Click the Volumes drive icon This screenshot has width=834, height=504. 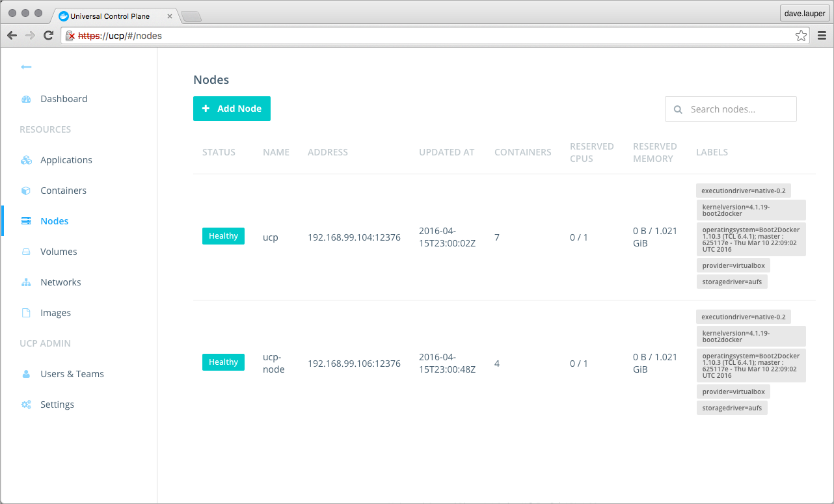[x=26, y=252]
